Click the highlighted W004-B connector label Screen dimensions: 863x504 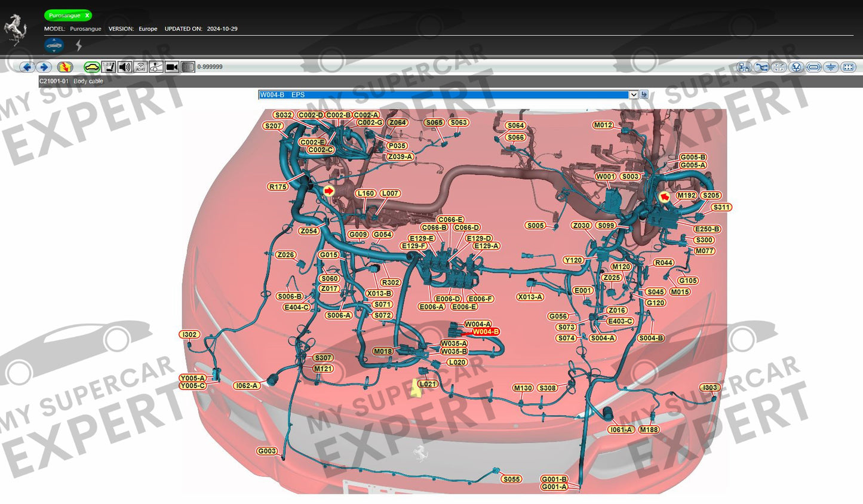pos(486,332)
